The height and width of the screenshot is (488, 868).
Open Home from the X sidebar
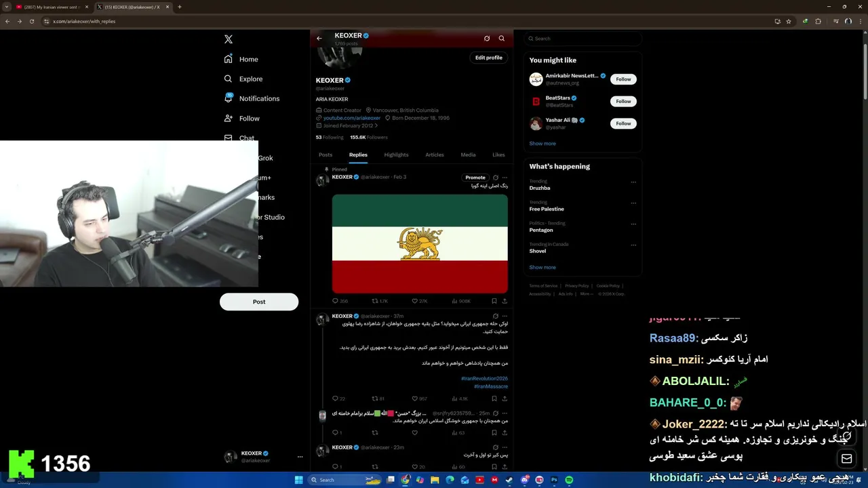[x=241, y=59]
